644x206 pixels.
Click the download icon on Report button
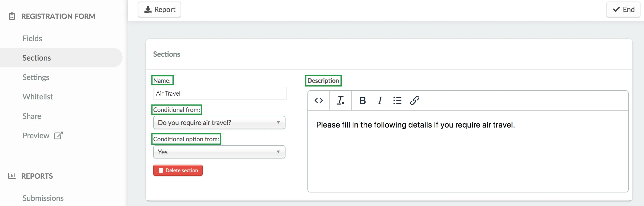tap(148, 9)
